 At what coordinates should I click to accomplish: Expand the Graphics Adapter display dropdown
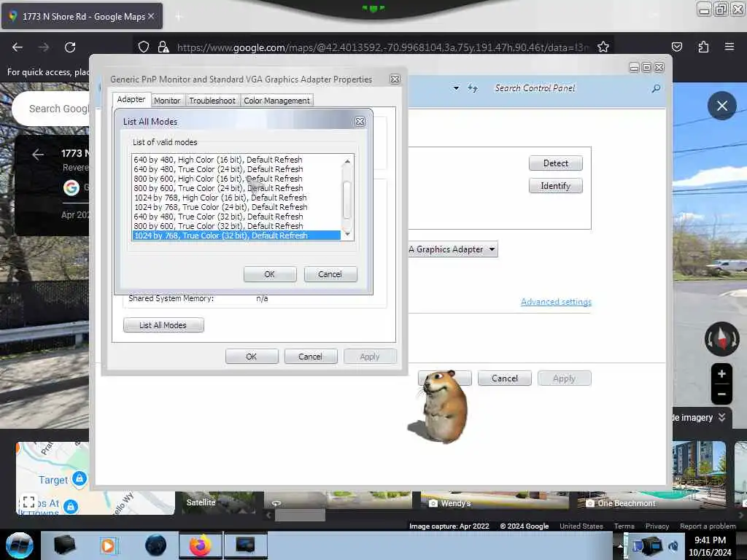click(x=492, y=249)
